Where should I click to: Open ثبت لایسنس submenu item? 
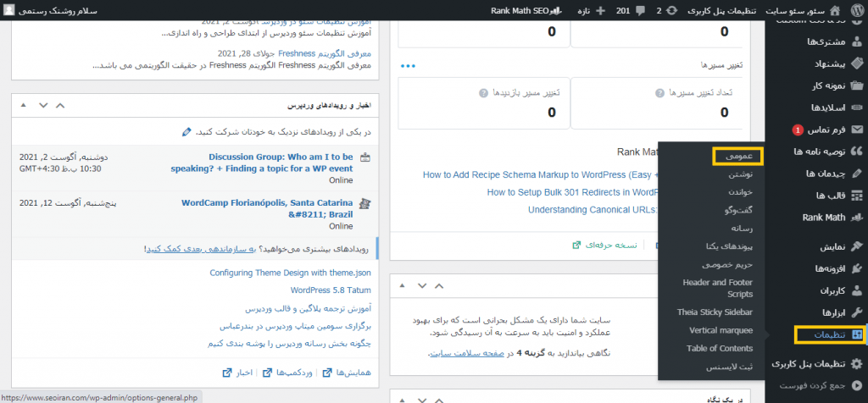730,367
